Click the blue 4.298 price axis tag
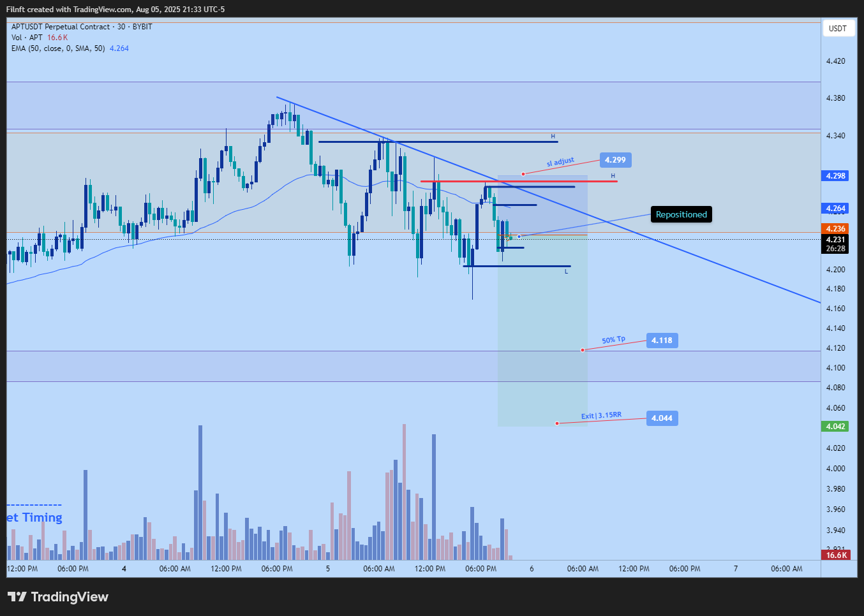This screenshot has height=616, width=864. [835, 176]
